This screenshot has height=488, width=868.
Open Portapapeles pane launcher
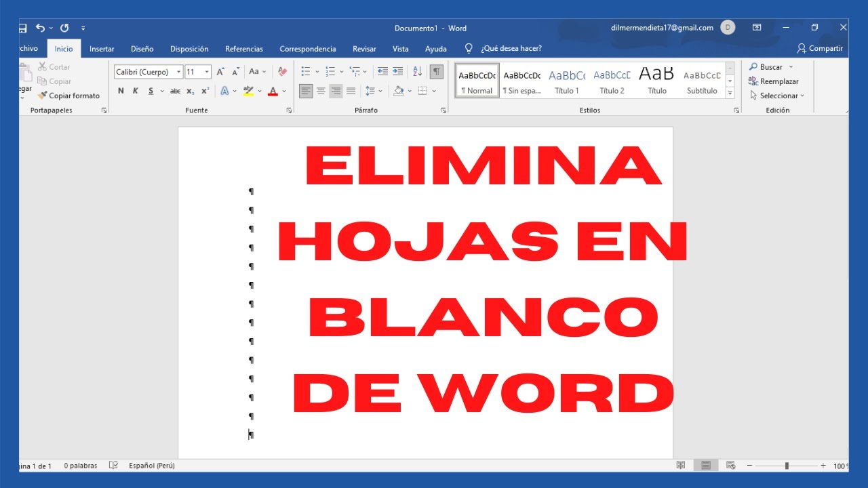click(104, 110)
